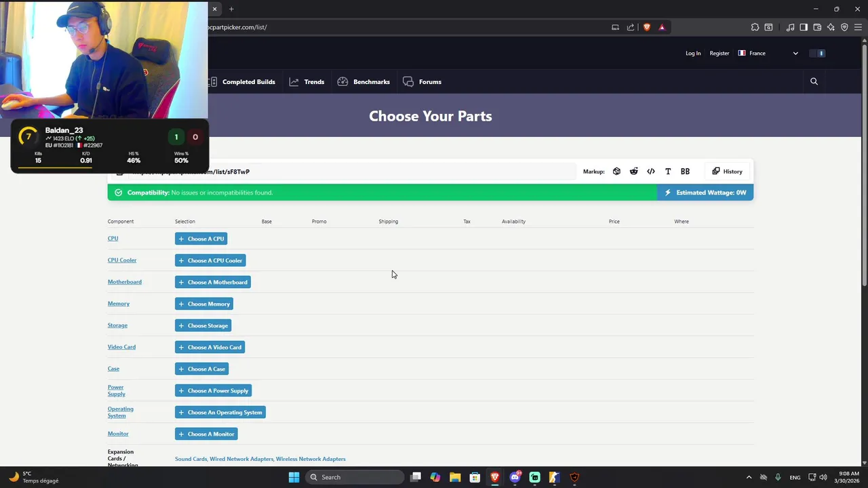Select the plain text T markup icon

tap(668, 171)
